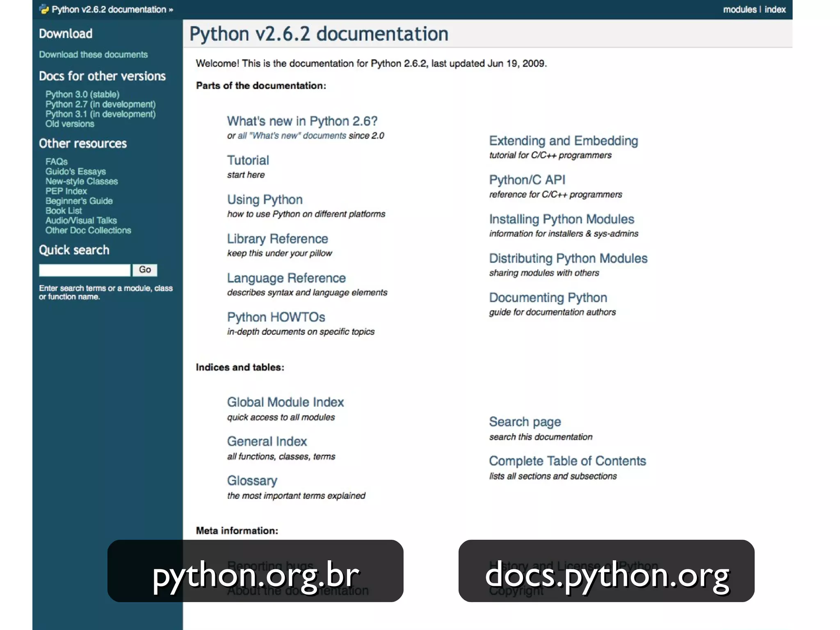
Task: Click 'start here' description text
Action: [x=246, y=175]
